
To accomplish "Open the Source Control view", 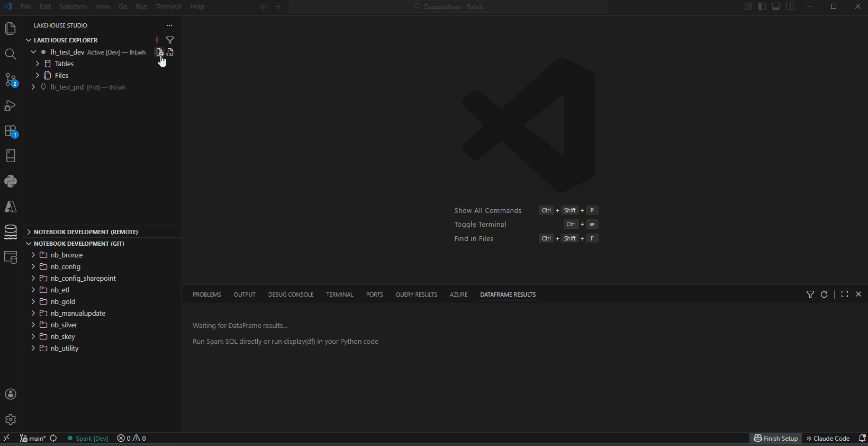I will click(11, 79).
